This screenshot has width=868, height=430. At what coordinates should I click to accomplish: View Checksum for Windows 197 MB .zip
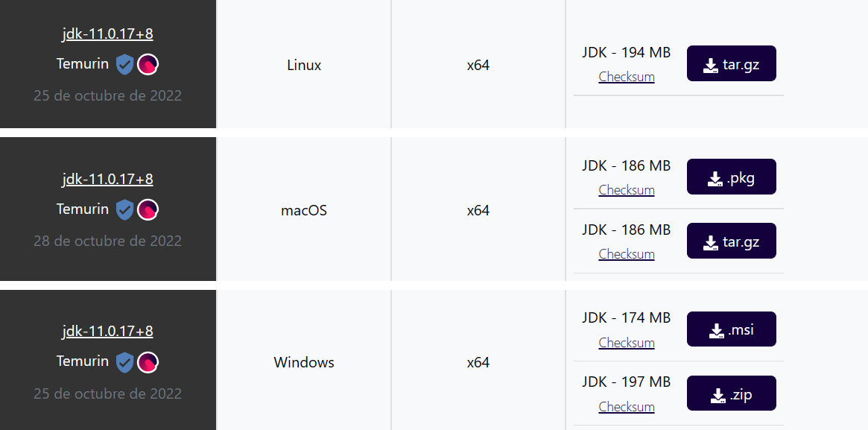click(x=627, y=407)
